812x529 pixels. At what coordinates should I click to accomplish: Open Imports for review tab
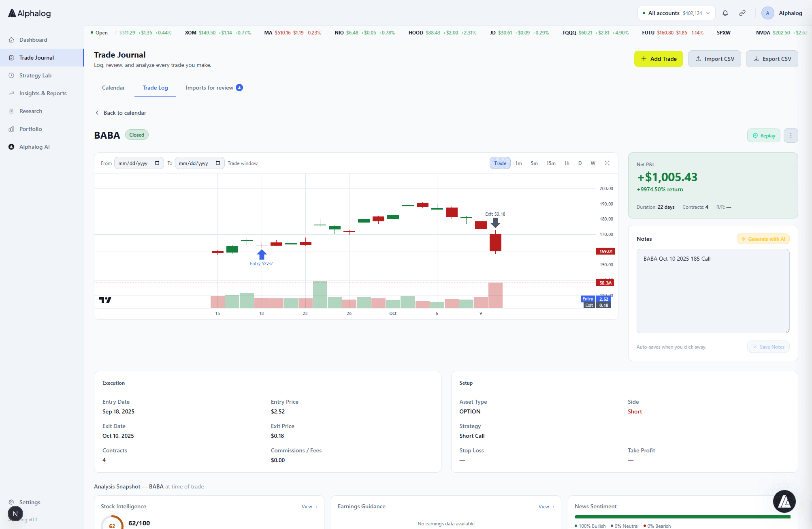coord(214,88)
